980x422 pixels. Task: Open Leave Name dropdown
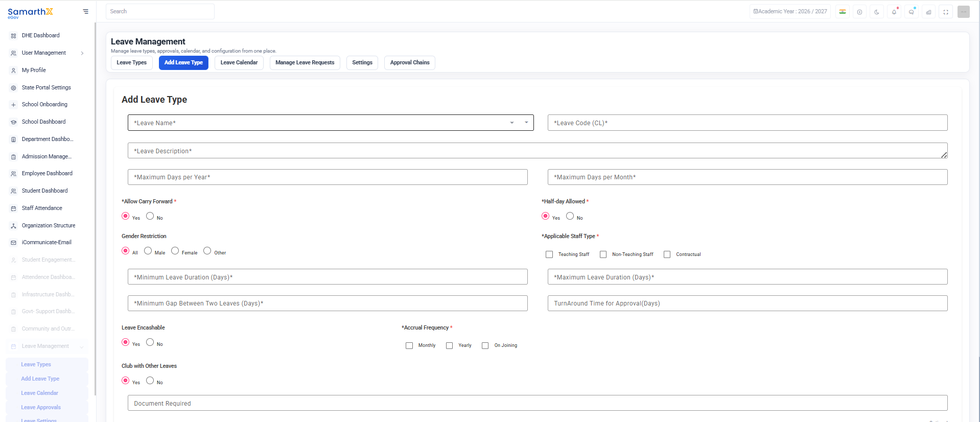click(x=331, y=123)
